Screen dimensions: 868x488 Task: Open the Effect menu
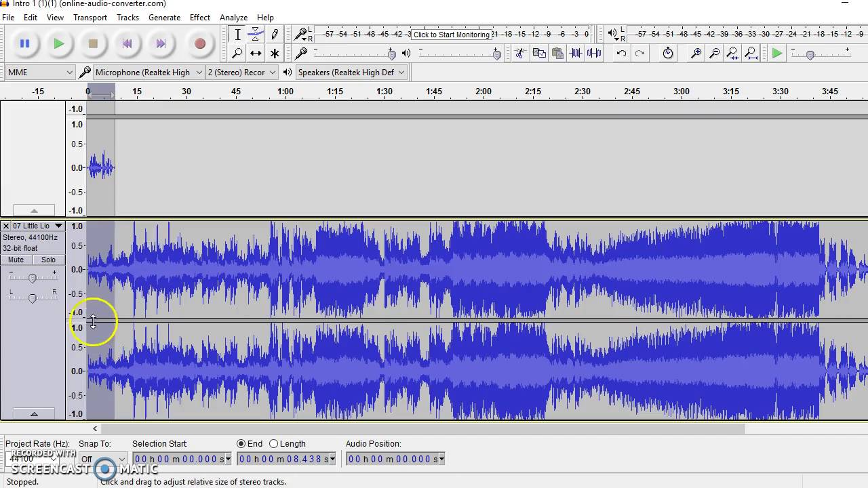click(x=200, y=18)
